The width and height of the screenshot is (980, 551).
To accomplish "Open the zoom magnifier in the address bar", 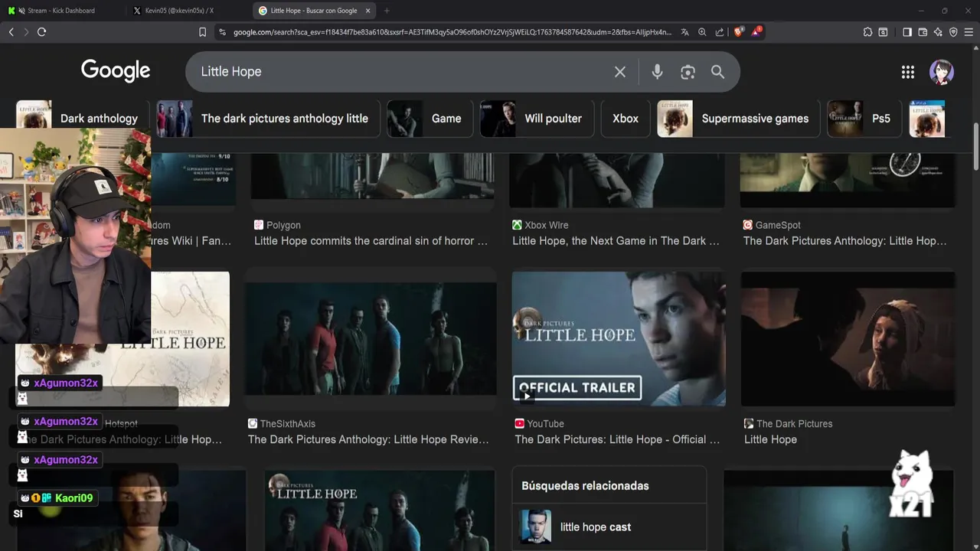I will (x=702, y=32).
